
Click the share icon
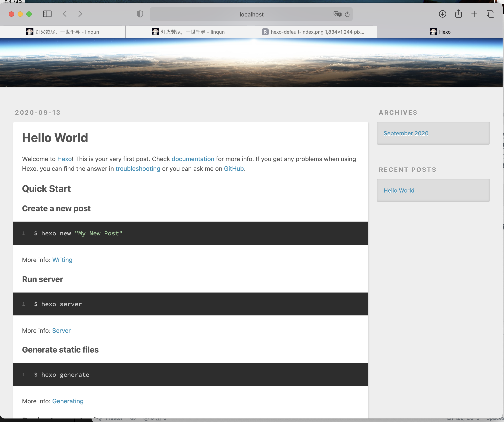pyautogui.click(x=458, y=14)
